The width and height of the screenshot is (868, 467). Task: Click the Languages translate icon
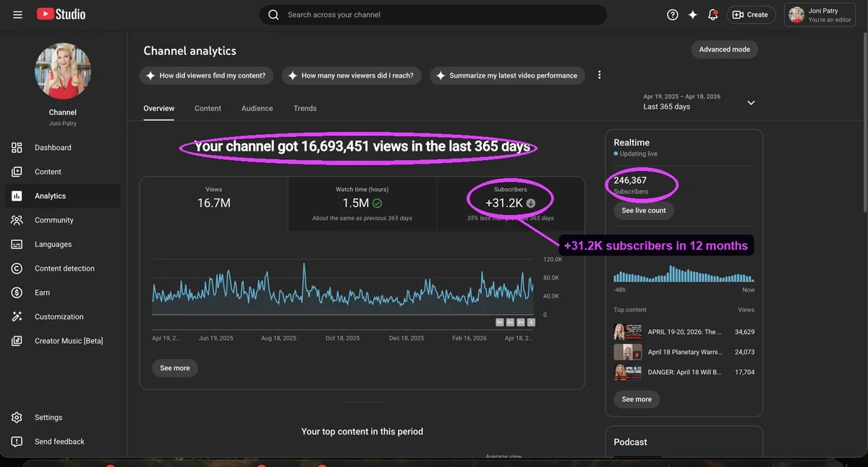[17, 244]
